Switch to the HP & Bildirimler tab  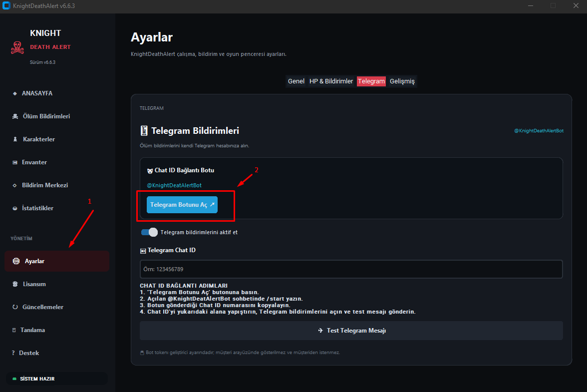pyautogui.click(x=331, y=81)
